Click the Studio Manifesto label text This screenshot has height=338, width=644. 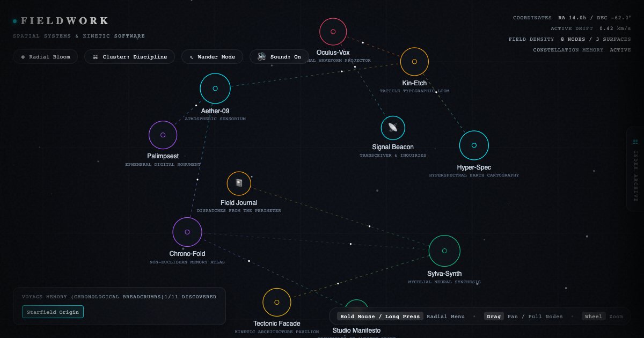pos(356,330)
